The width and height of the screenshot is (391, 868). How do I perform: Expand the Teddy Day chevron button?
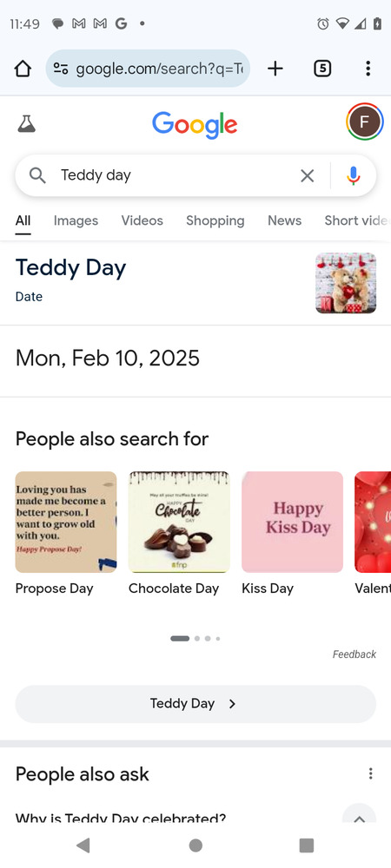point(195,704)
